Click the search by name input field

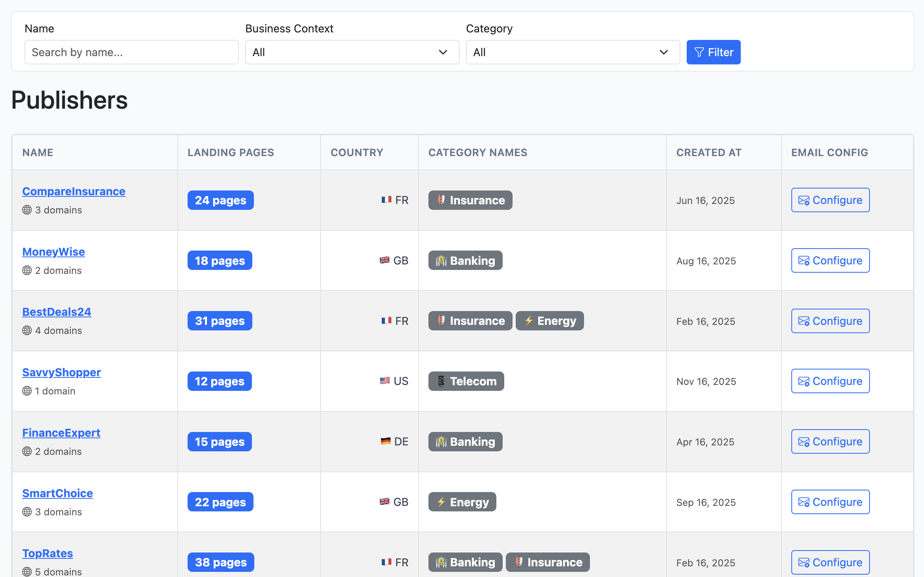131,52
